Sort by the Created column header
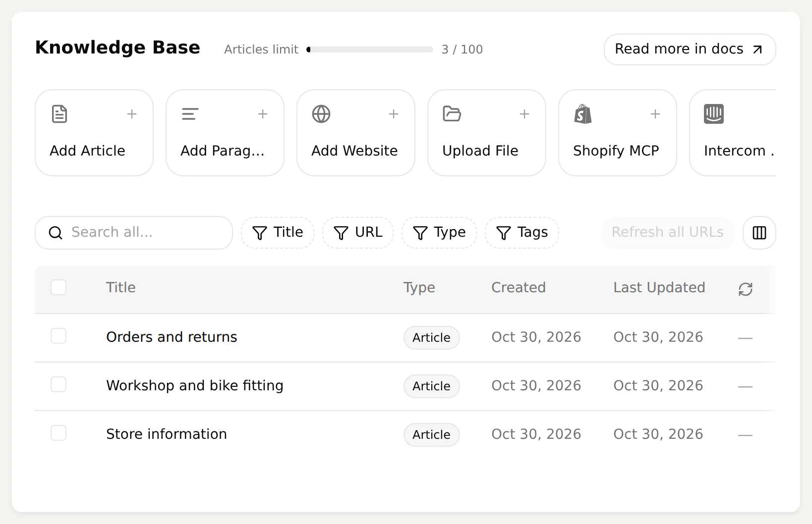The height and width of the screenshot is (524, 812). [x=519, y=287]
